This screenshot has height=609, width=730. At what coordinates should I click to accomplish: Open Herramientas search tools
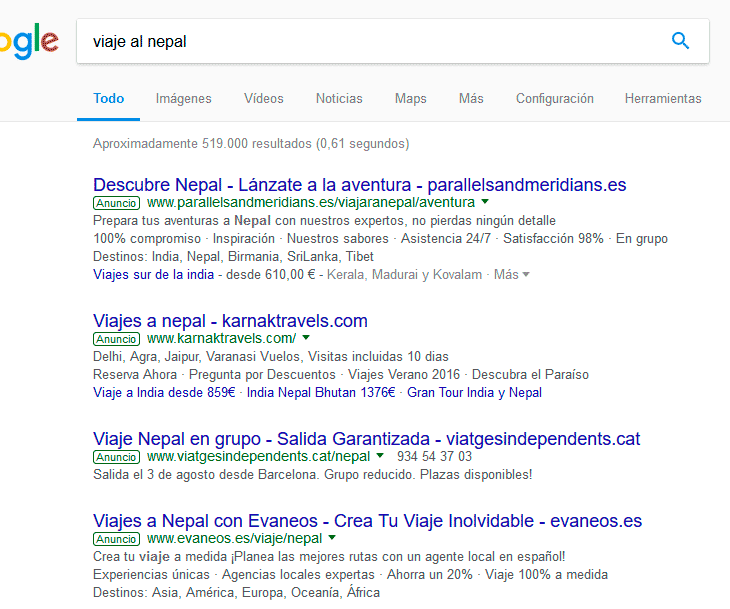point(663,99)
